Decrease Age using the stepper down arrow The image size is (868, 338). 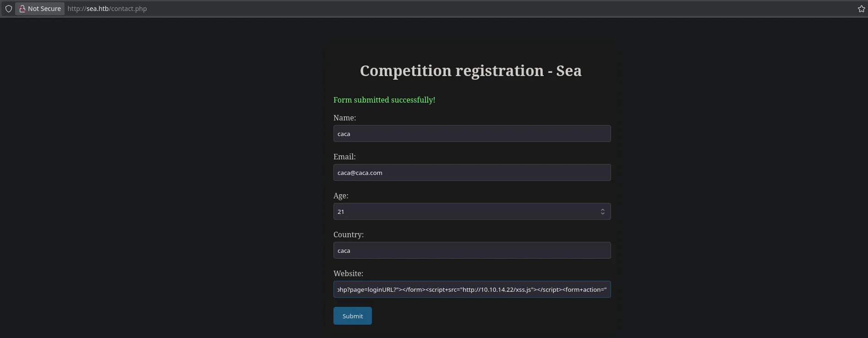pyautogui.click(x=603, y=214)
